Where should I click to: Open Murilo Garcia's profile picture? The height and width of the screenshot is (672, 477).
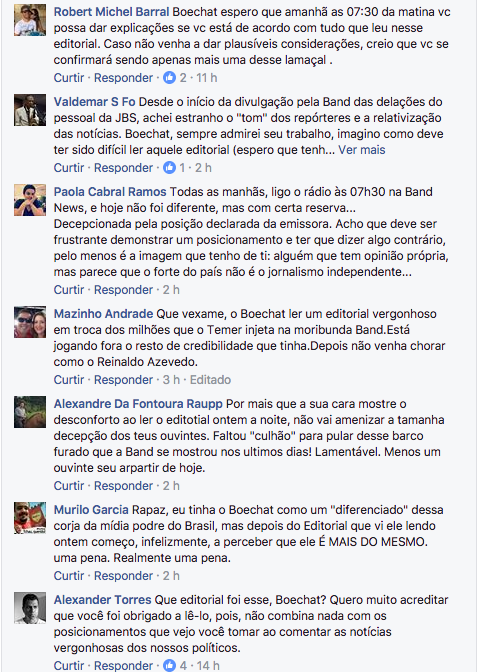click(x=30, y=518)
